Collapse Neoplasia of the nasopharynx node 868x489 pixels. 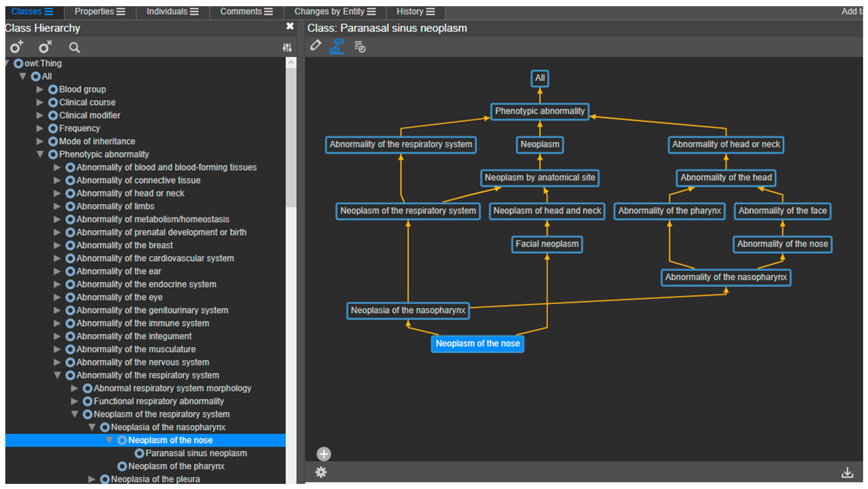tap(92, 427)
